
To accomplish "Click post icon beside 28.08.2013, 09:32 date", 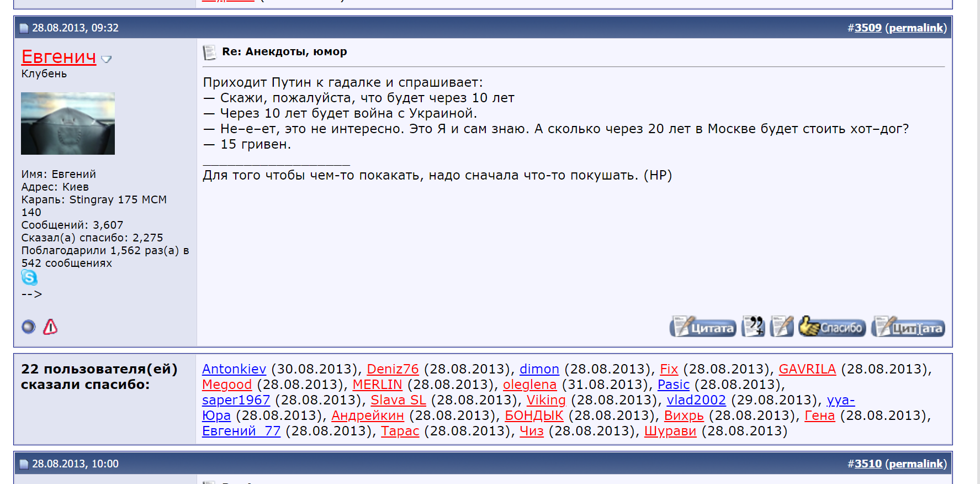I will click(x=24, y=28).
